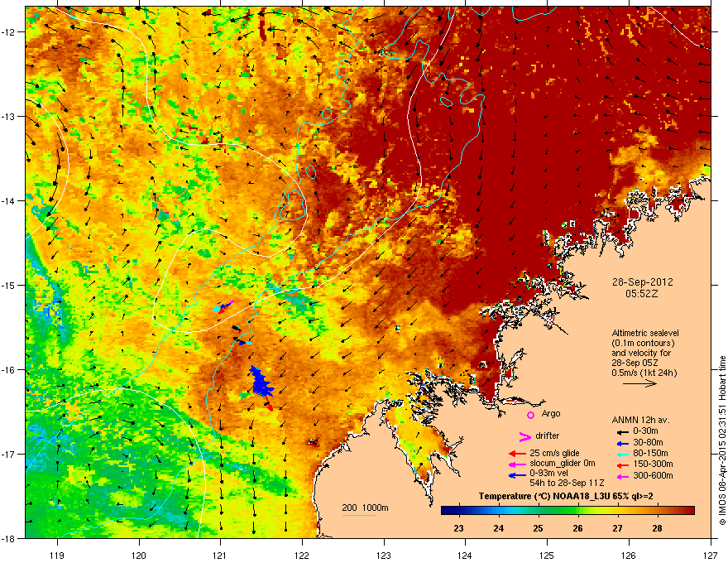Click longitude axis label '121'
The height and width of the screenshot is (563, 728).
pos(220,555)
